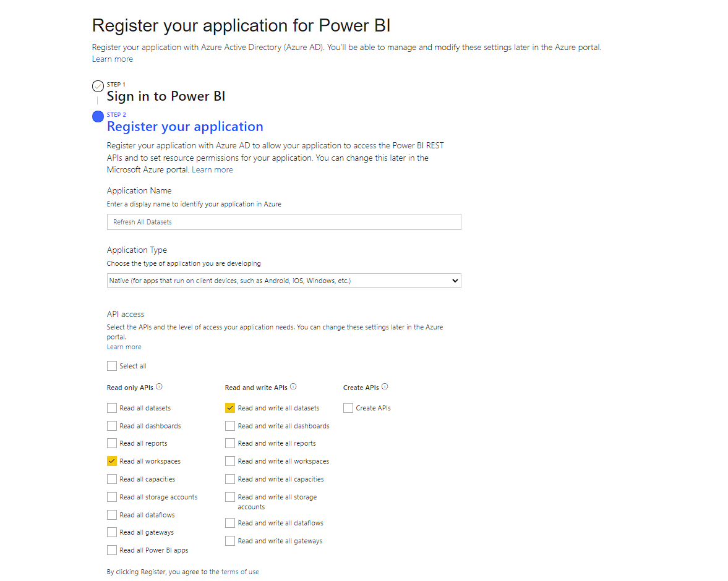Enable Read all Power BI apps
The height and width of the screenshot is (581, 728).
click(111, 549)
